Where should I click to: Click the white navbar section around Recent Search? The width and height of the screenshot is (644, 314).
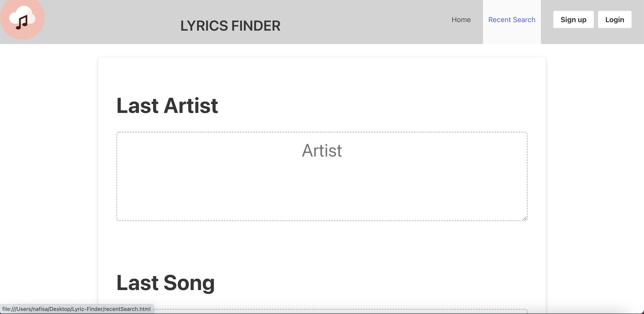click(x=512, y=35)
